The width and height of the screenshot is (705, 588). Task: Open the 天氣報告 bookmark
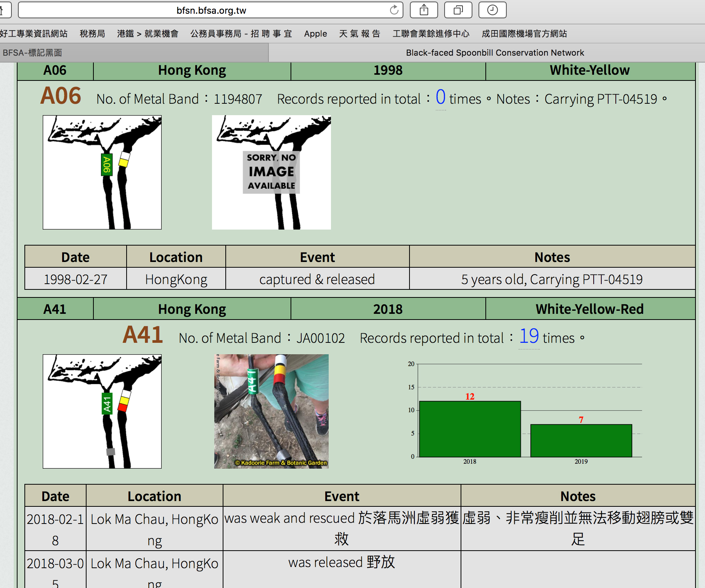click(360, 34)
